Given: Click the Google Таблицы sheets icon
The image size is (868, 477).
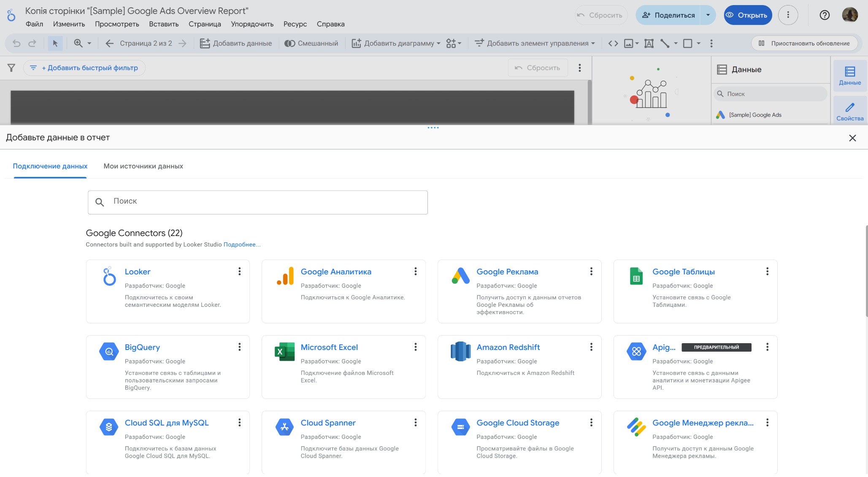Looking at the screenshot, I should [x=636, y=276].
